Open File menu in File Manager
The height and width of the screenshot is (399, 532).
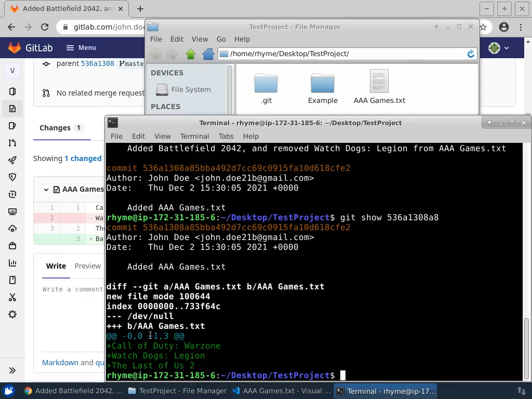coord(156,39)
